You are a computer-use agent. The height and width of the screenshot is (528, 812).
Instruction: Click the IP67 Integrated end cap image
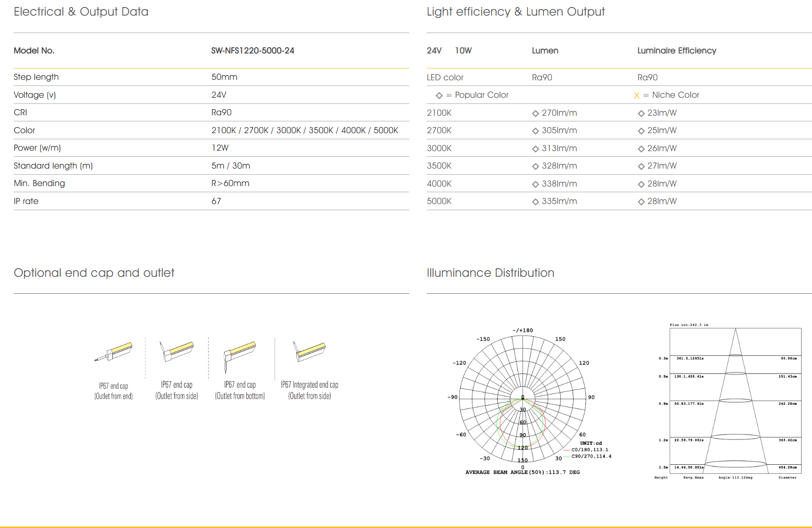coord(309,351)
